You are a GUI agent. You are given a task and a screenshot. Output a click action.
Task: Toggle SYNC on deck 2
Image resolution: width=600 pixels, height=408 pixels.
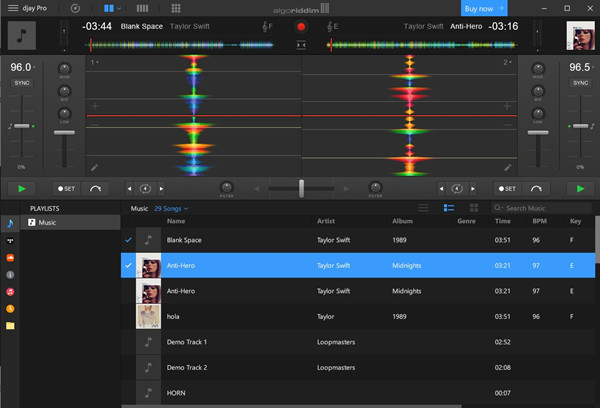[x=580, y=83]
